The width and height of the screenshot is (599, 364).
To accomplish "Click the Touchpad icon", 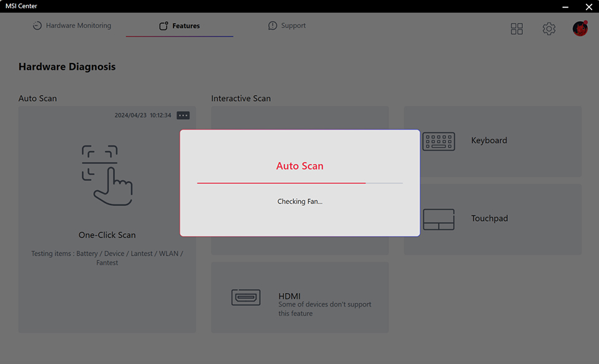I will coord(439,219).
